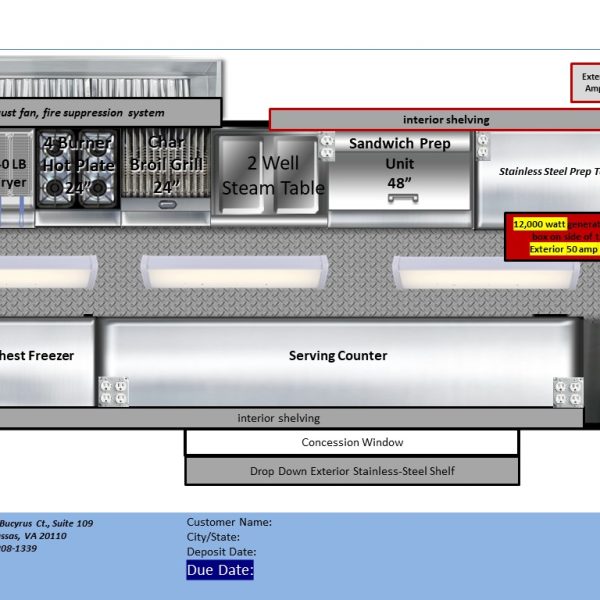Select the Chest Freezer unit

pyautogui.click(x=47, y=362)
